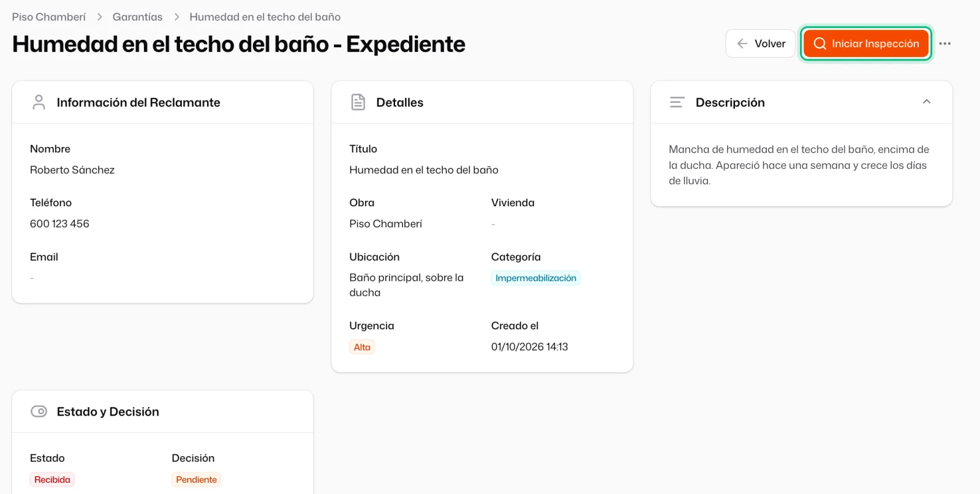Select phone number 600 123 456
The width and height of the screenshot is (980, 494).
59,224
